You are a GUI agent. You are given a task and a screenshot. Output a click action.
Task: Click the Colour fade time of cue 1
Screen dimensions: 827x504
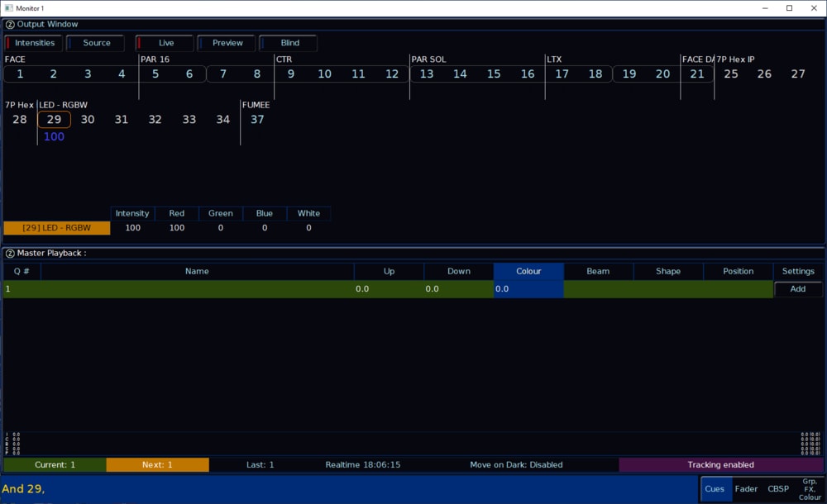528,289
